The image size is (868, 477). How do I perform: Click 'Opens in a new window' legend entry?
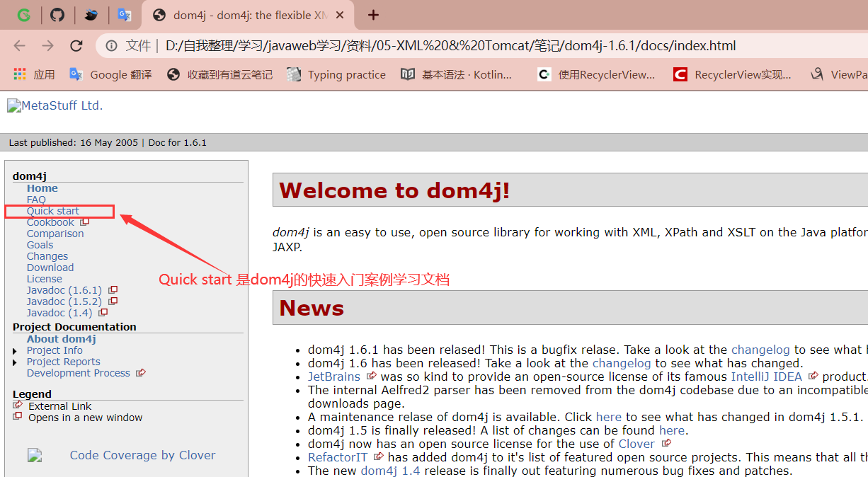[86, 418]
